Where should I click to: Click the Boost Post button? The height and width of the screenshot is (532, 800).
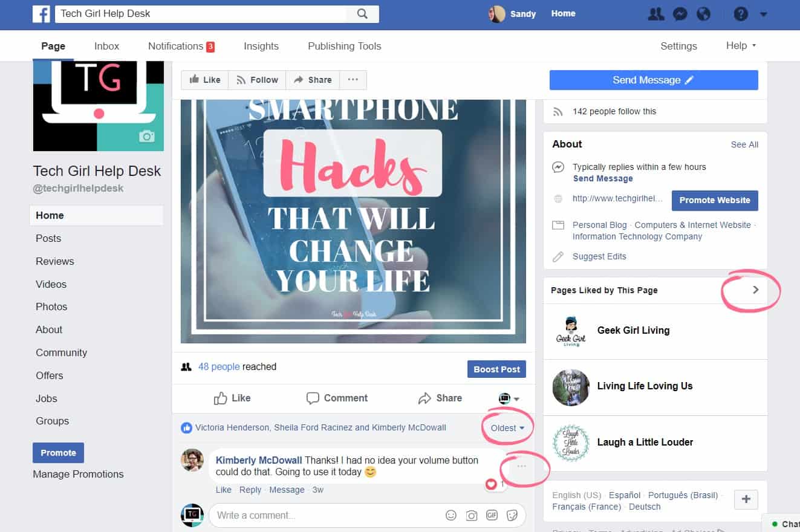click(496, 369)
